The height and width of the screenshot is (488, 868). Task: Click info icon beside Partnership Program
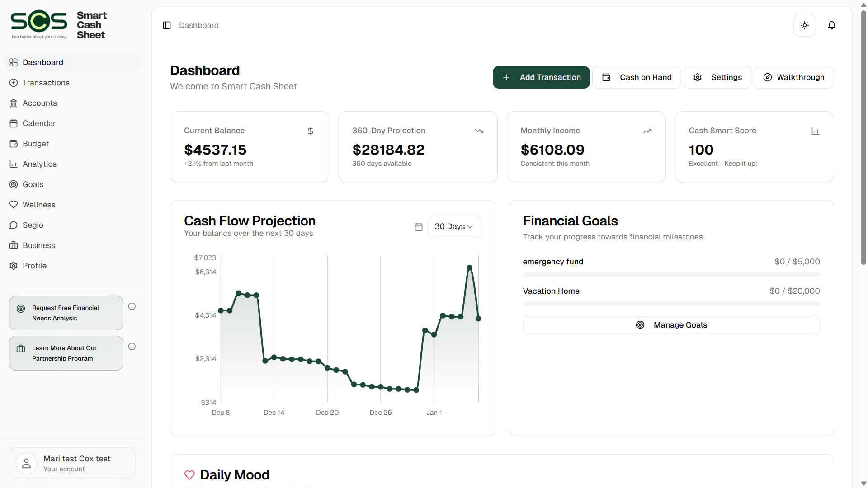[132, 347]
